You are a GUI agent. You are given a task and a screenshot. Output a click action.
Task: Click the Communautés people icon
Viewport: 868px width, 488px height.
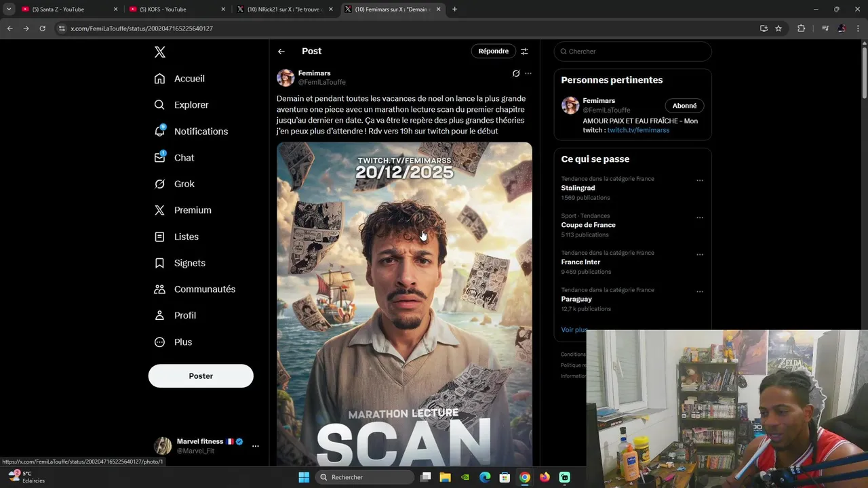(159, 289)
